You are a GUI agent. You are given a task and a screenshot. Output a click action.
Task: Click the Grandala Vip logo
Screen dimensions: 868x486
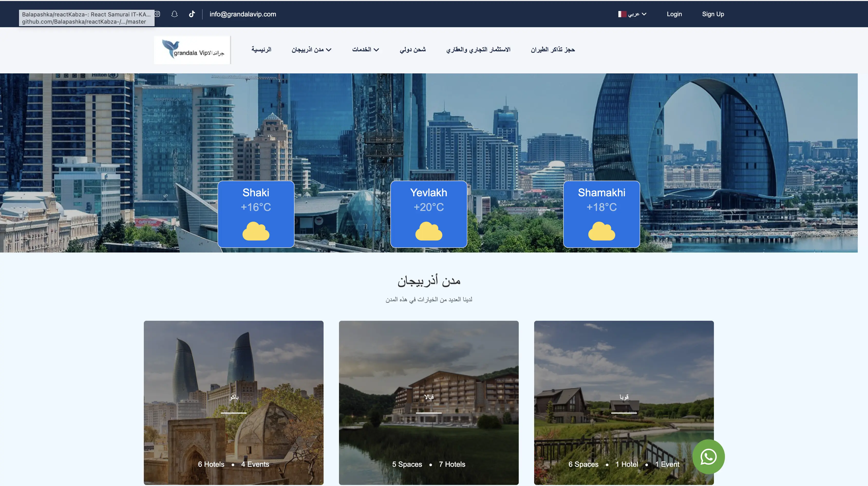(x=192, y=50)
